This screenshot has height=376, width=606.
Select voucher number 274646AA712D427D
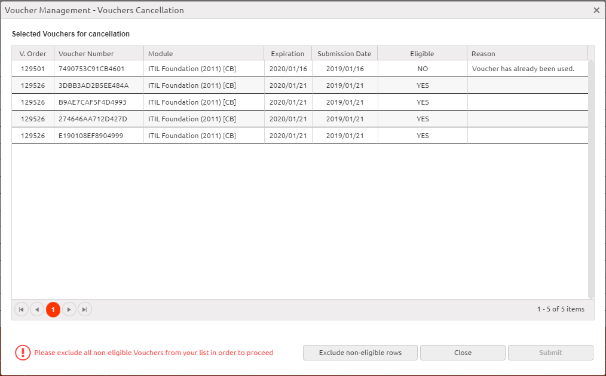coord(93,119)
